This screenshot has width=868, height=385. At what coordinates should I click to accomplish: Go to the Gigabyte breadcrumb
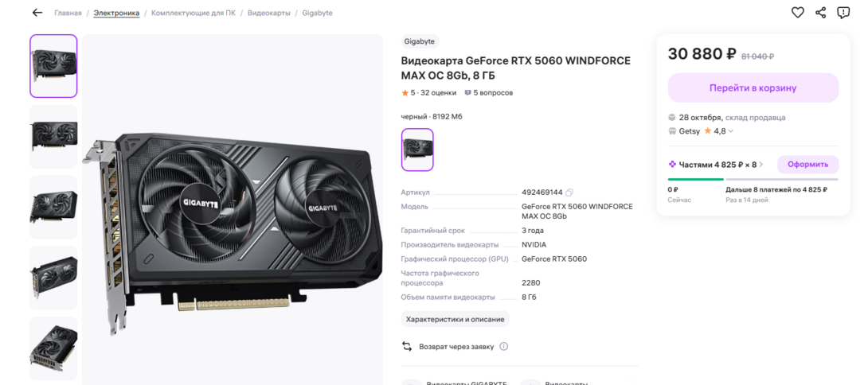317,13
